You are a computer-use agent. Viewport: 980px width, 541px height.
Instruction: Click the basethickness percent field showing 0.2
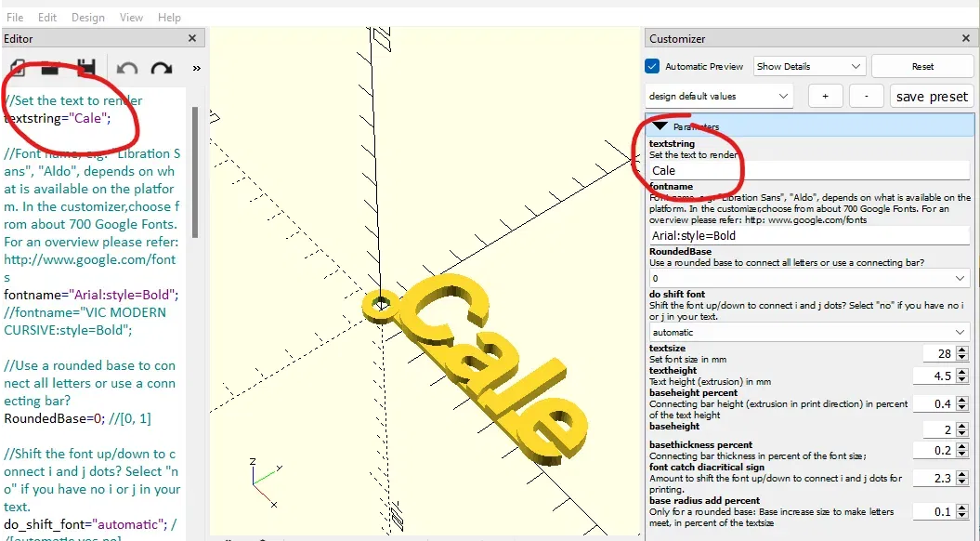[x=934, y=450]
